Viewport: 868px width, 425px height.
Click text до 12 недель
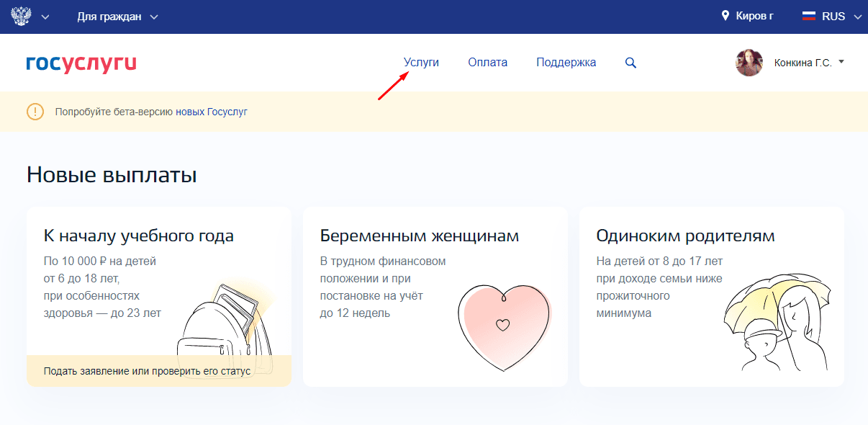[x=355, y=313]
